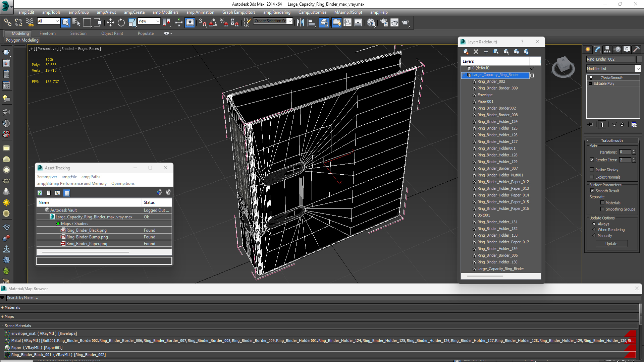Open the View reference coordinate dropdown
The width and height of the screenshot is (644, 362).
click(x=149, y=21)
